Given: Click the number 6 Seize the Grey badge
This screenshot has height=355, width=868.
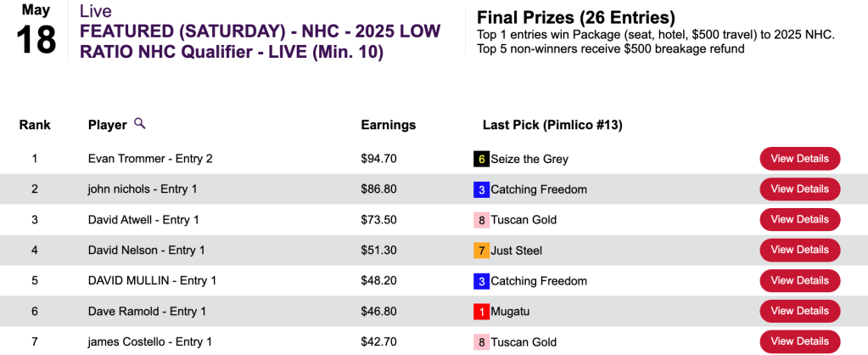Looking at the screenshot, I should [481, 159].
